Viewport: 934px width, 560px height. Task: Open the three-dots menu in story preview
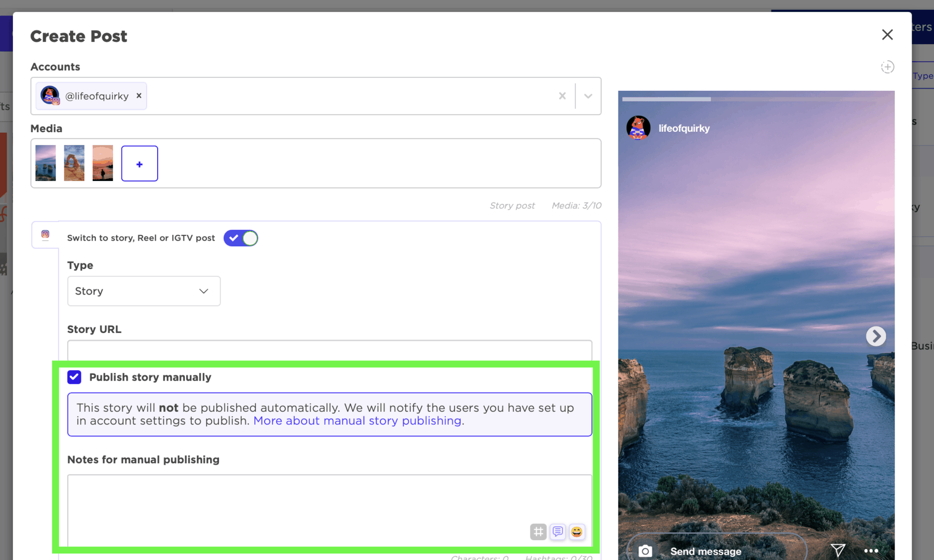[x=871, y=551]
